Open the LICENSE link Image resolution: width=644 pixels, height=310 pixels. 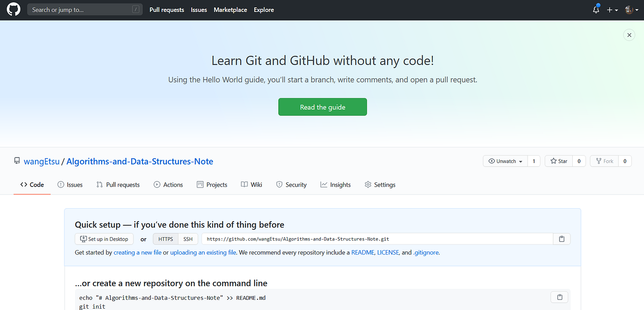(x=388, y=252)
